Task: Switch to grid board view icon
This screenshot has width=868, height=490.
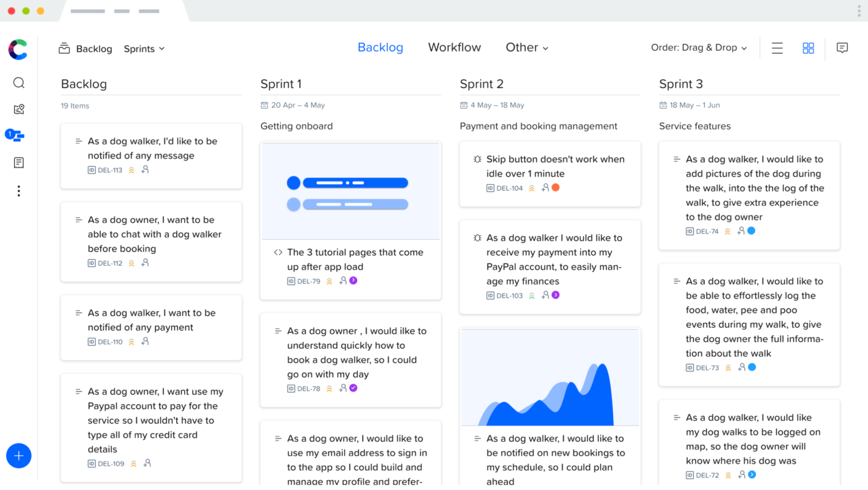Action: (808, 48)
